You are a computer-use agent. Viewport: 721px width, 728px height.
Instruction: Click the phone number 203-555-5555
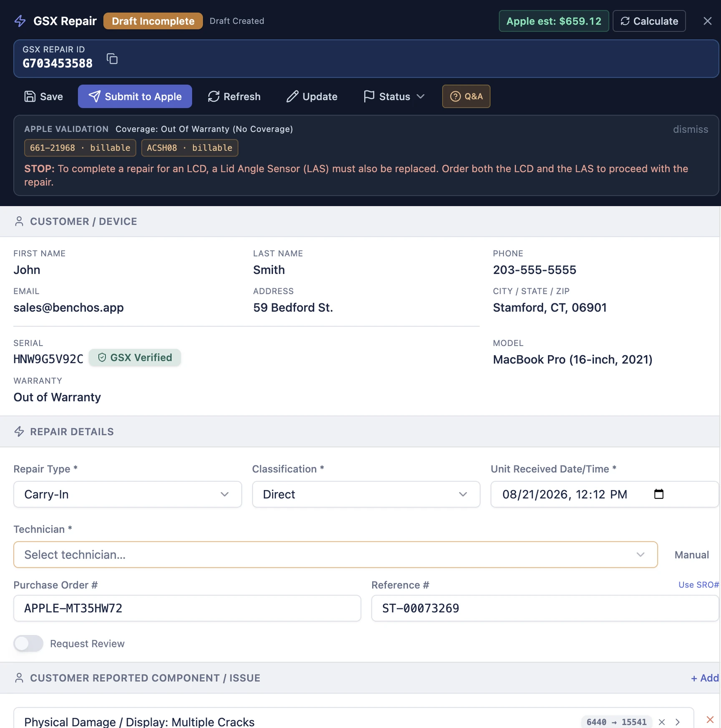pyautogui.click(x=534, y=270)
